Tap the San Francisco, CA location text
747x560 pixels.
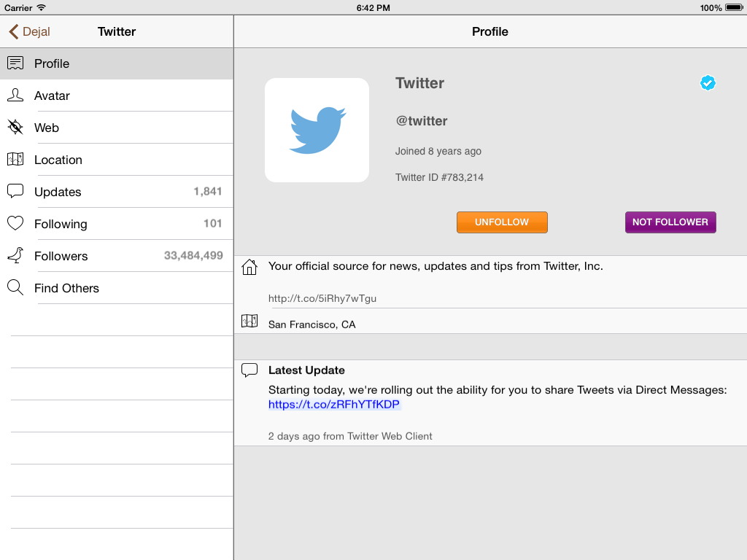point(312,324)
